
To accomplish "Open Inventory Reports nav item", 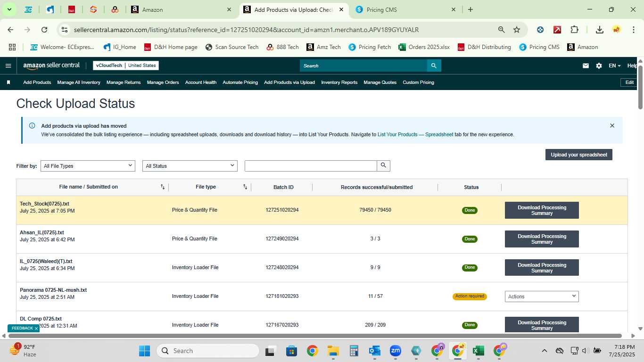I will [339, 82].
